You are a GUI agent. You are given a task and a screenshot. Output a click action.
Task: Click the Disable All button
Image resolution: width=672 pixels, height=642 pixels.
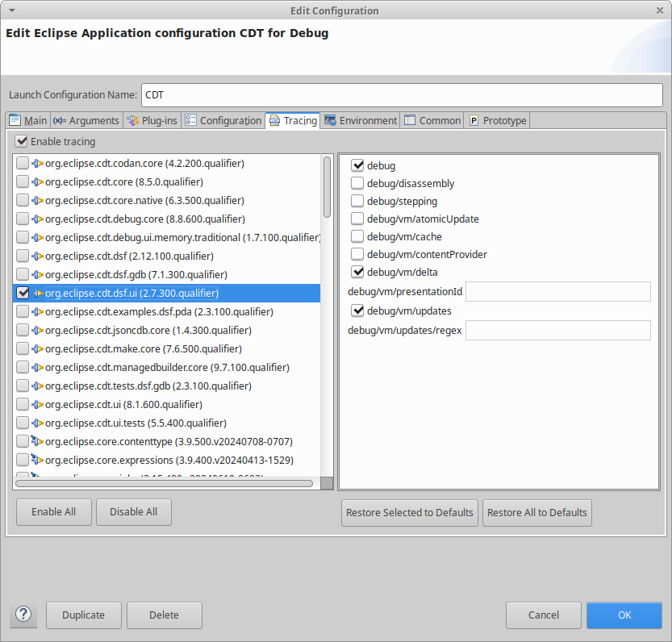pos(133,512)
